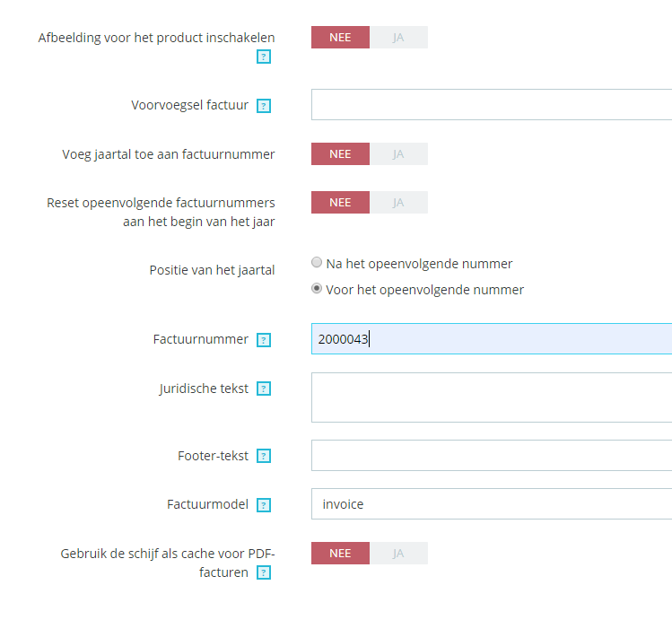Select 'Na het opeenvolgende nummer' radio option

pyautogui.click(x=317, y=264)
